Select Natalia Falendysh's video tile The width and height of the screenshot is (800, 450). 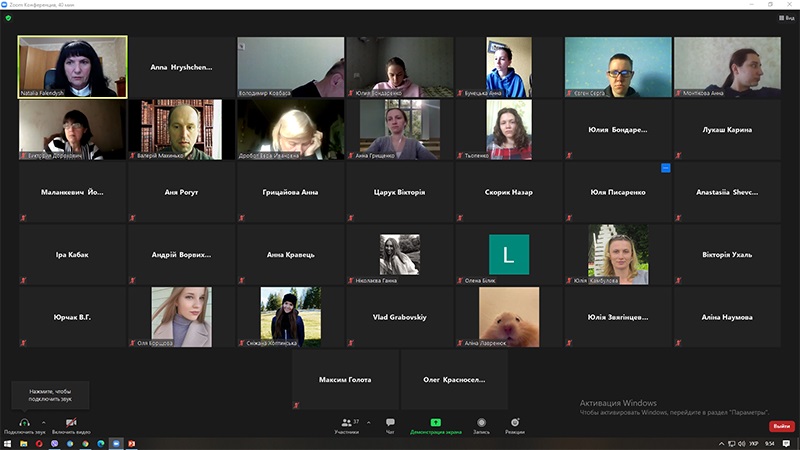click(73, 67)
